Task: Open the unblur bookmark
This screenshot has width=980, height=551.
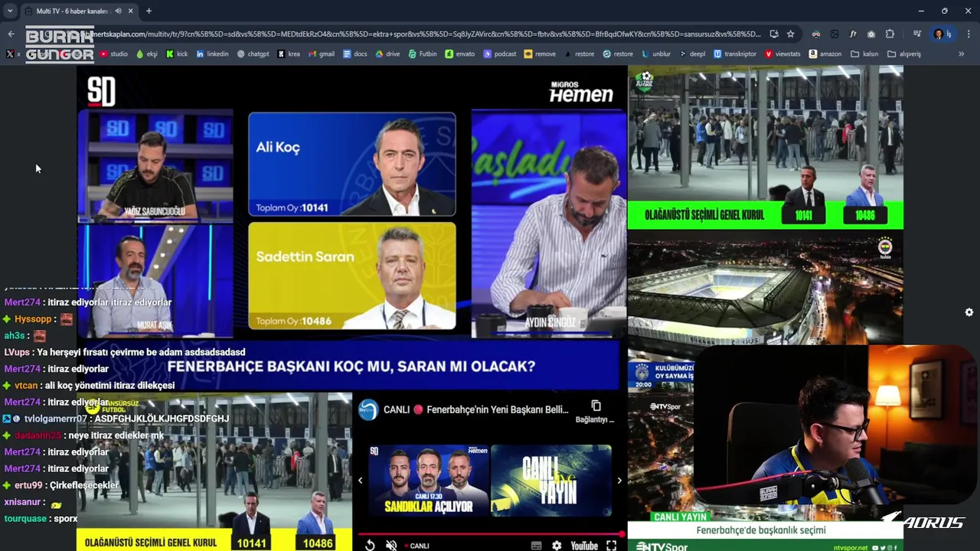Action: click(x=656, y=54)
